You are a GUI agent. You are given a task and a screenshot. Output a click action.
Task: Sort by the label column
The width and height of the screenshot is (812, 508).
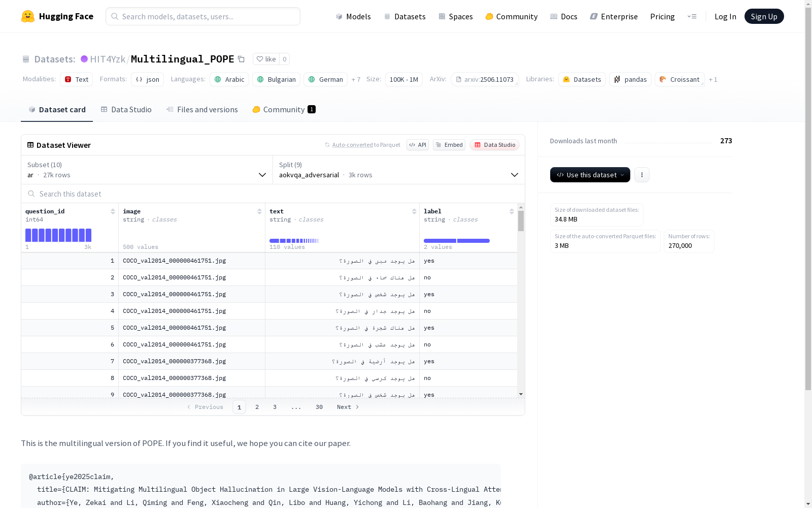pyautogui.click(x=512, y=211)
